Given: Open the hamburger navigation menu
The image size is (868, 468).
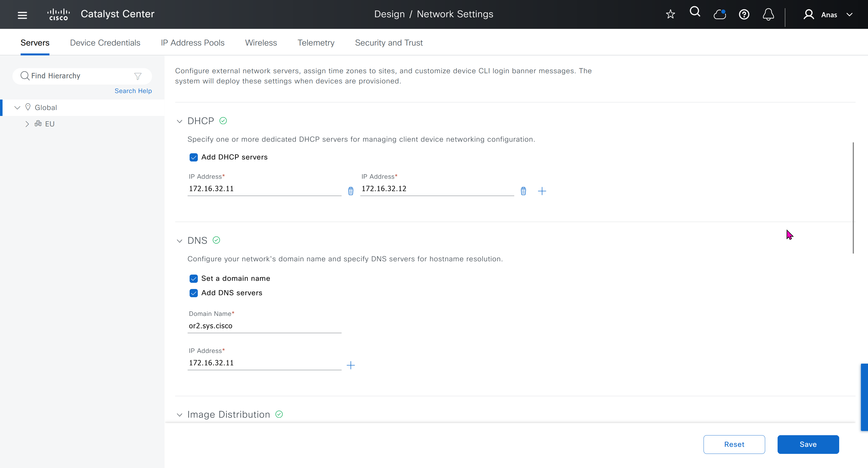Looking at the screenshot, I should (22, 15).
